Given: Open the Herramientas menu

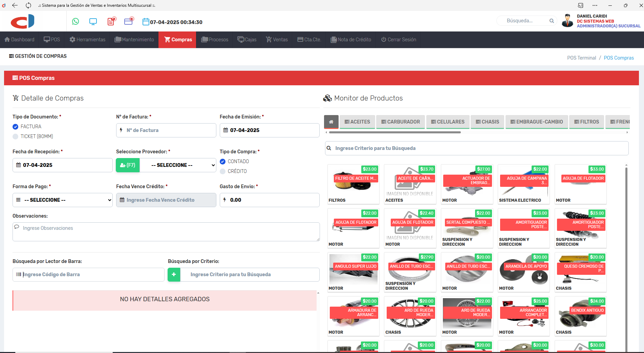Looking at the screenshot, I should 87,40.
